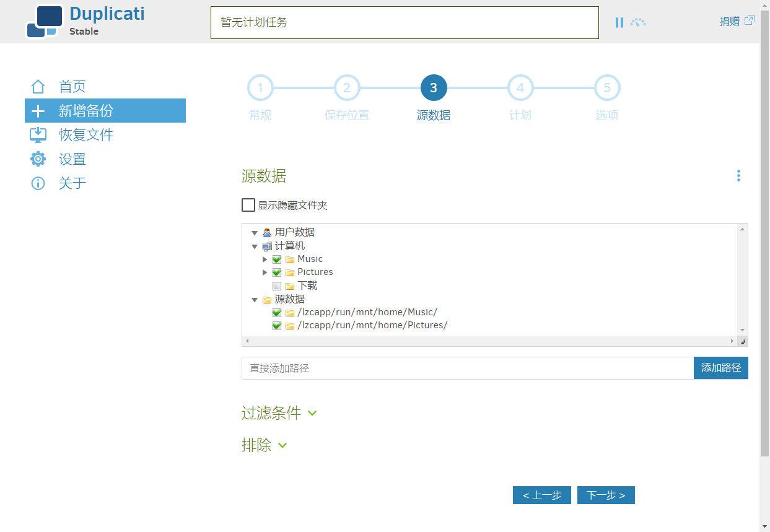Screen dimensions: 770x532
Task: Go to 首页 via the house icon
Action: point(38,87)
